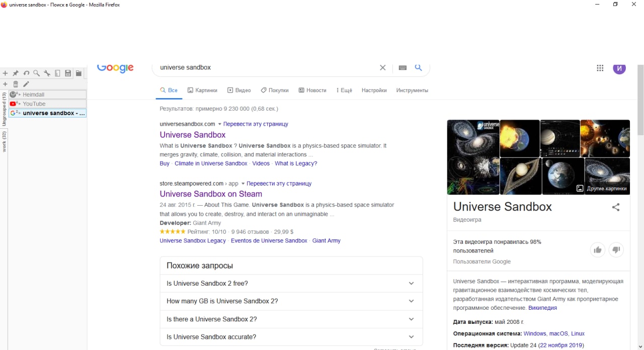Open 'What is Legacy?' sitelink

(296, 163)
